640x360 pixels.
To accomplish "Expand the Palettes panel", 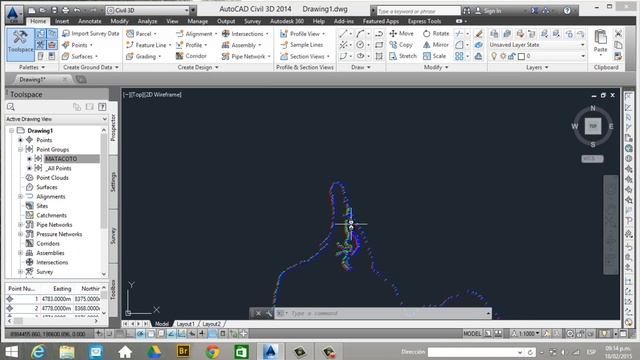I will (32, 67).
